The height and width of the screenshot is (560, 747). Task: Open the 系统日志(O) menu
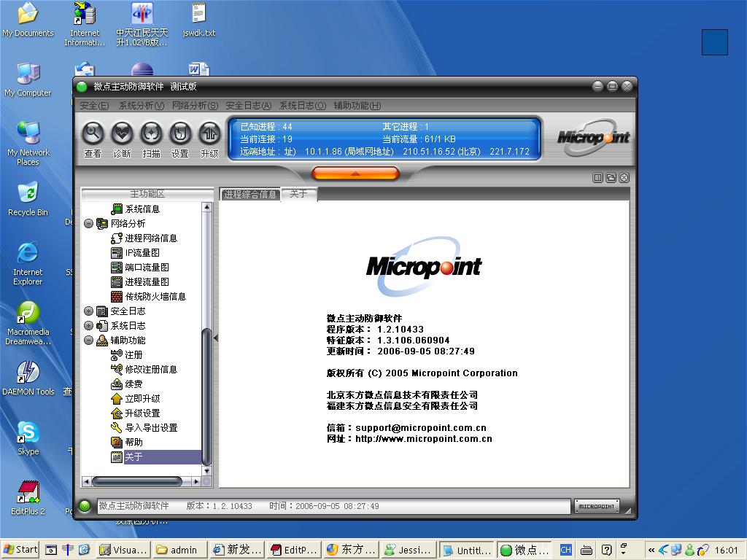303,106
